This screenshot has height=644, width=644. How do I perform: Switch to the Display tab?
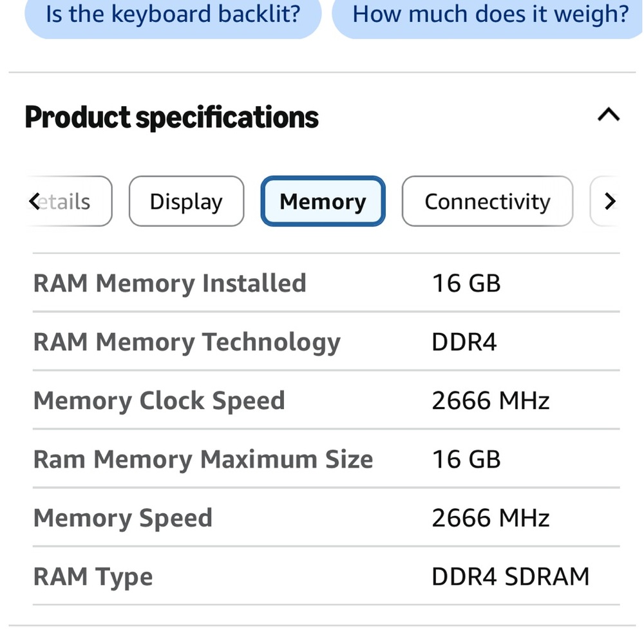click(187, 201)
